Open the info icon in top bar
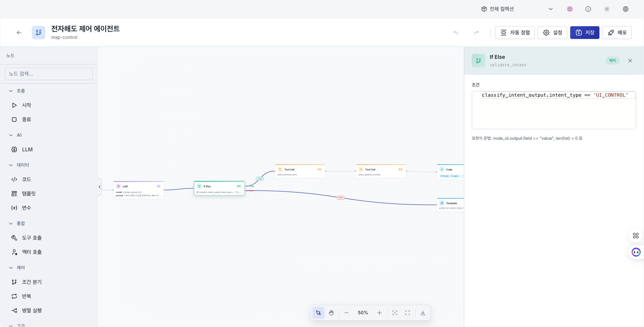The width and height of the screenshot is (644, 327). (x=588, y=9)
